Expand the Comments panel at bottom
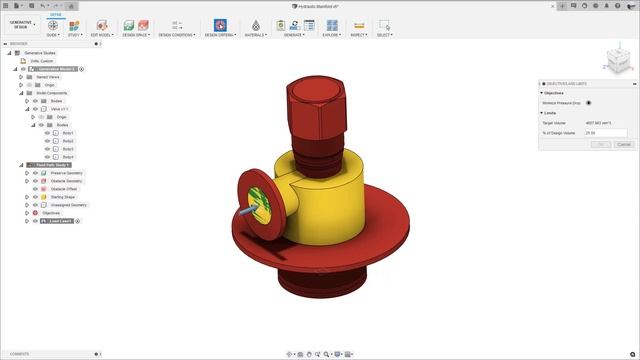 coord(96,354)
